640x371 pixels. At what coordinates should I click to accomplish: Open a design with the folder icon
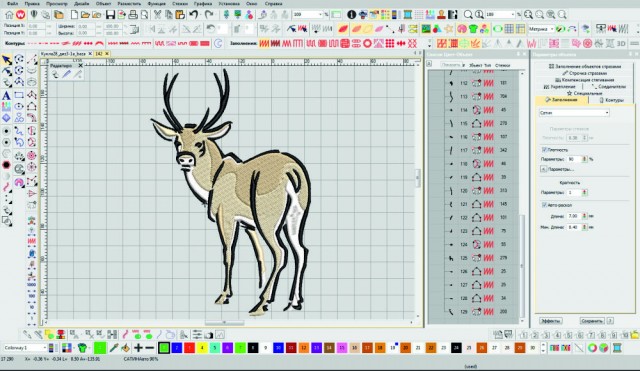85,15
